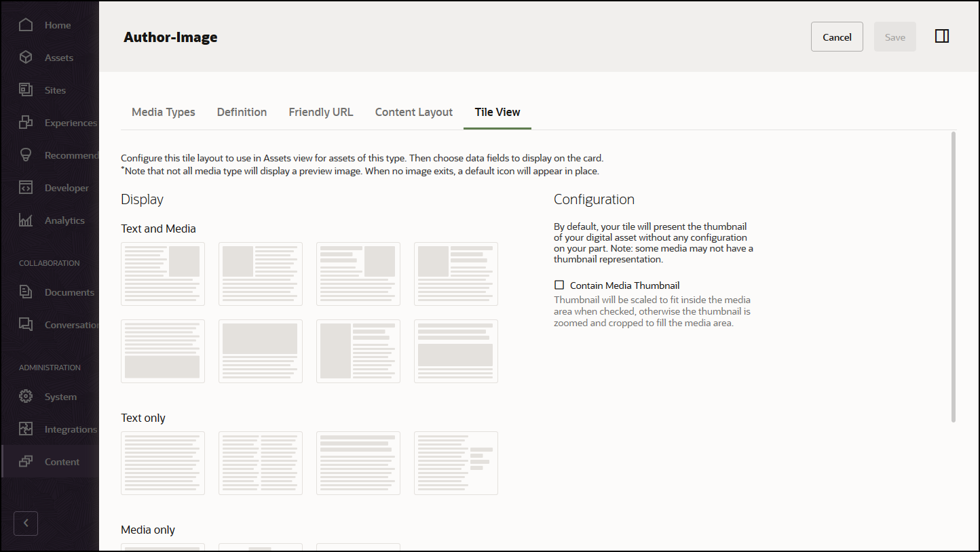Viewport: 980px width, 552px height.
Task: Go to Assets via its cube icon
Action: click(26, 58)
